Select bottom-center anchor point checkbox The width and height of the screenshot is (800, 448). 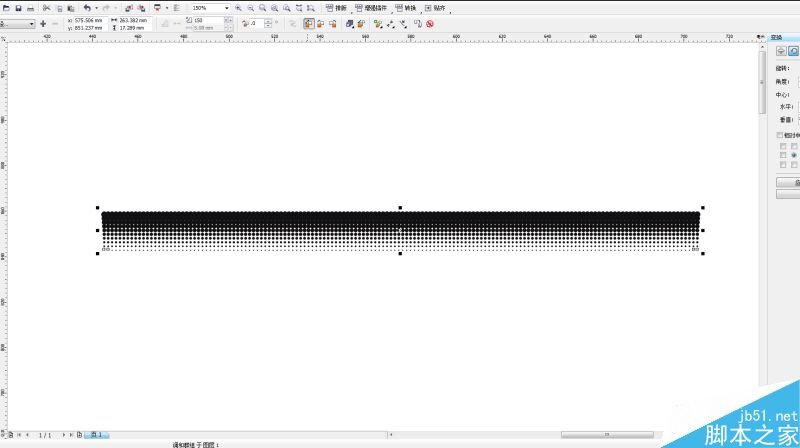794,164
